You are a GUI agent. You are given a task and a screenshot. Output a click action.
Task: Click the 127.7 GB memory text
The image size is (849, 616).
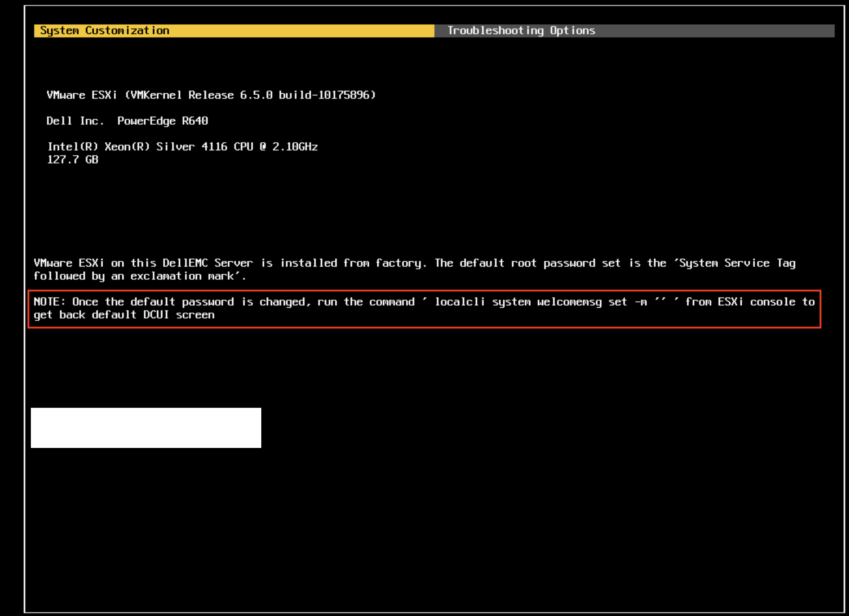[x=73, y=160]
